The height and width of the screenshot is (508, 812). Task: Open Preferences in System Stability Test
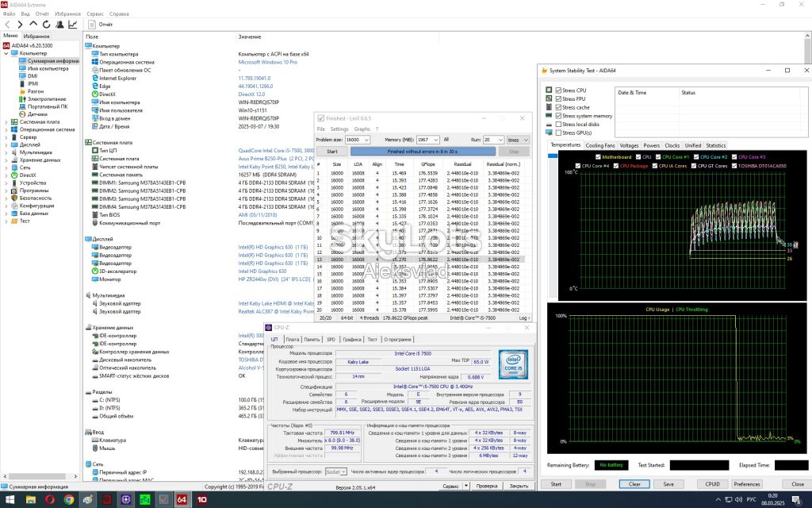point(746,484)
